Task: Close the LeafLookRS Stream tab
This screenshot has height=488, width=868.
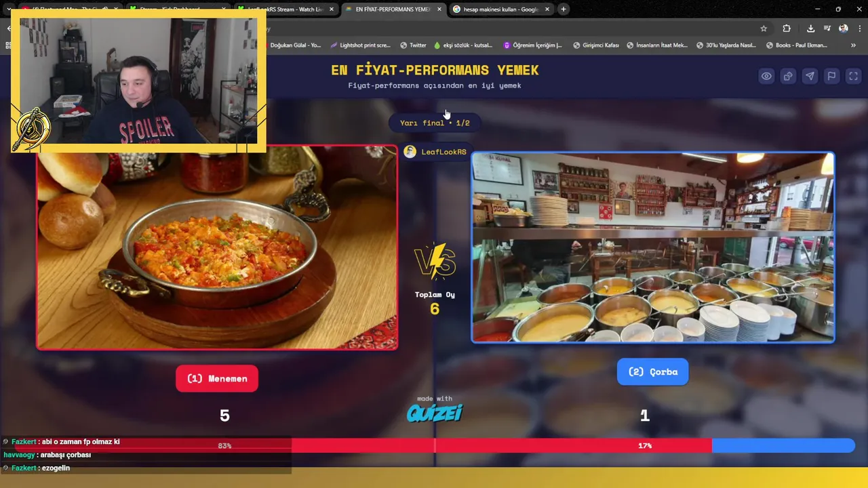Action: (x=332, y=9)
